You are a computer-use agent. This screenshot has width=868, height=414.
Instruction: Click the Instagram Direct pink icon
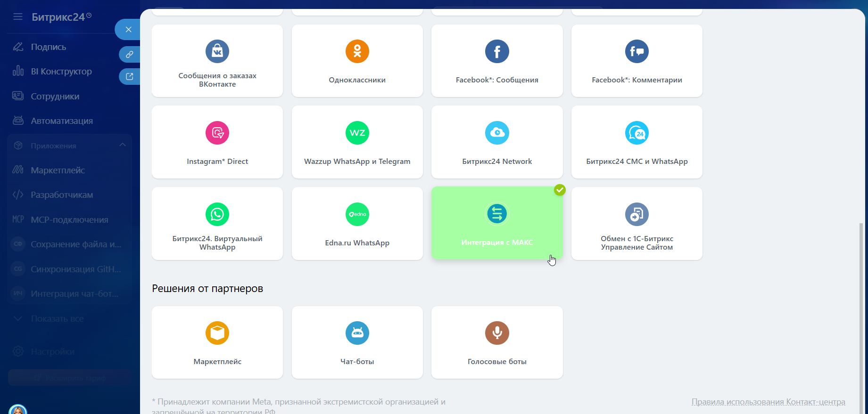(x=217, y=133)
